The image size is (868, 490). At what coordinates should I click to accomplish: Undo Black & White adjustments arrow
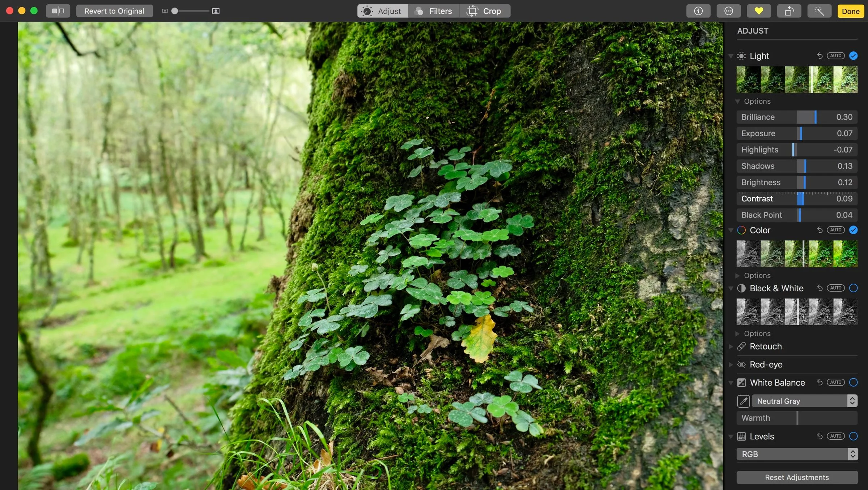click(x=820, y=288)
